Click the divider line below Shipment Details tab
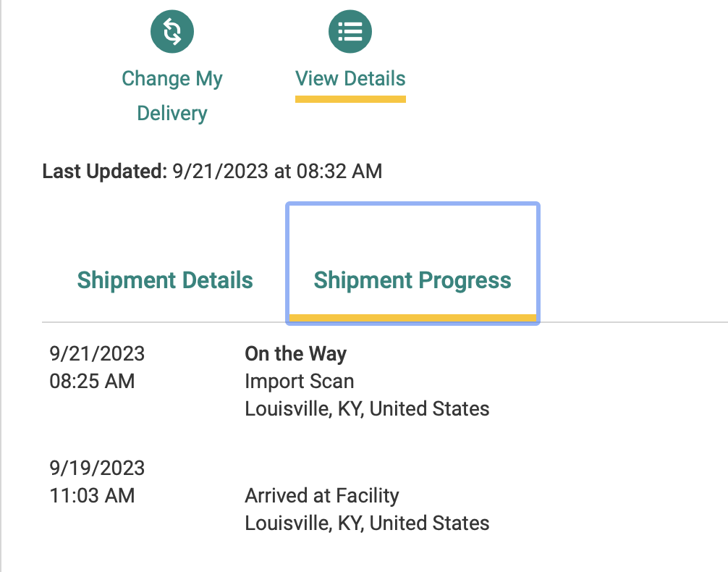 click(x=165, y=321)
